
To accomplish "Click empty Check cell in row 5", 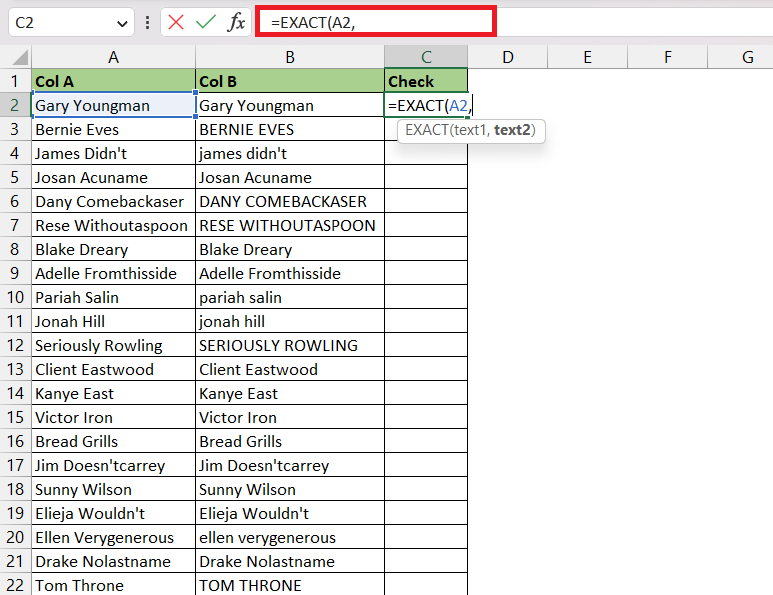I will (x=426, y=177).
